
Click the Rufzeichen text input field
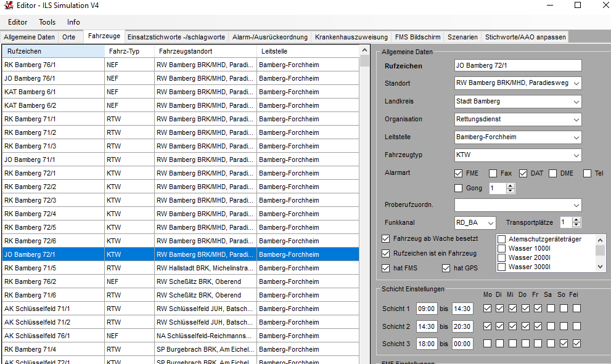pos(517,65)
